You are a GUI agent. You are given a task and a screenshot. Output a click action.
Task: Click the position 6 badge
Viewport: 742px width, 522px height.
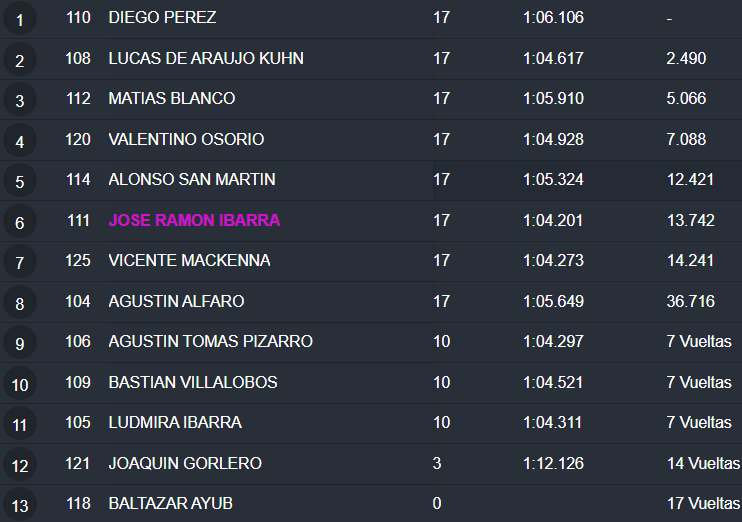(x=20, y=222)
